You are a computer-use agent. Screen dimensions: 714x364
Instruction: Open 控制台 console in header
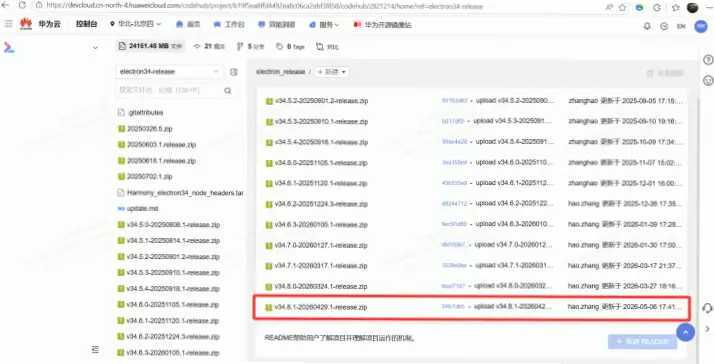click(x=87, y=24)
